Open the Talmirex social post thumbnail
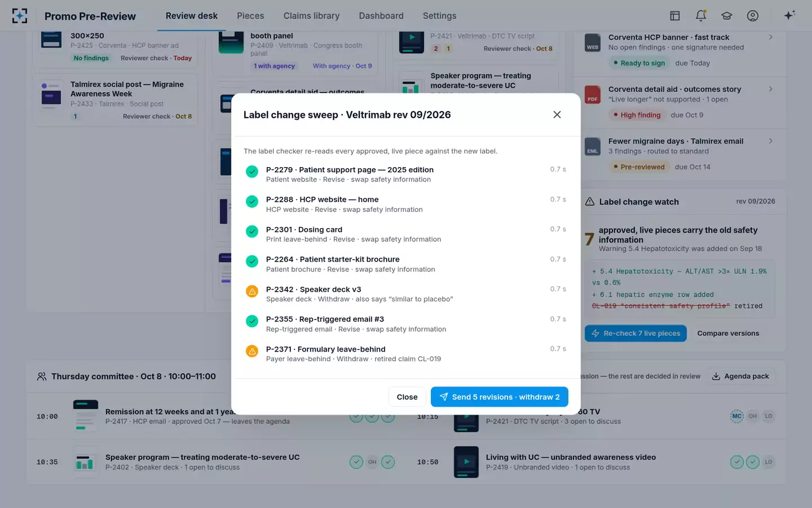This screenshot has height=508, width=812. coord(51,95)
